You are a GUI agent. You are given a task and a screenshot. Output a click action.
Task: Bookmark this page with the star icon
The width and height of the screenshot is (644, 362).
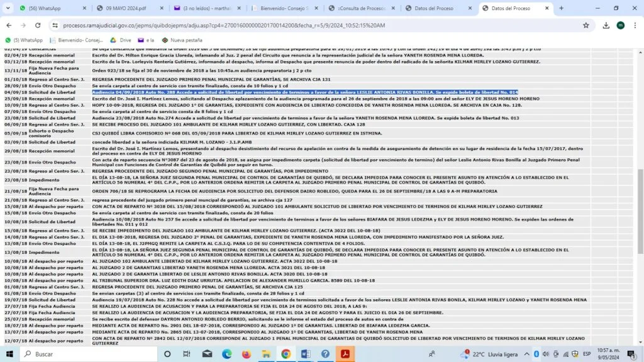pyautogui.click(x=586, y=25)
